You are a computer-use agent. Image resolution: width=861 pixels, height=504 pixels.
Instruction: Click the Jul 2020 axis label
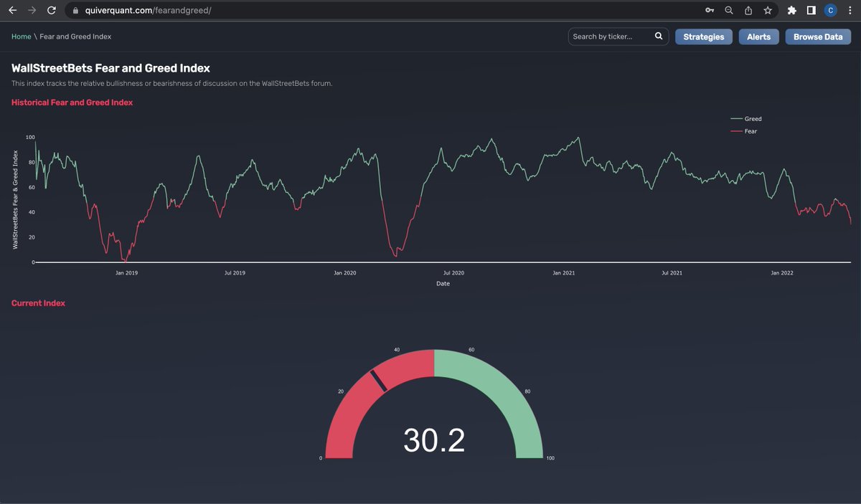[x=453, y=273]
